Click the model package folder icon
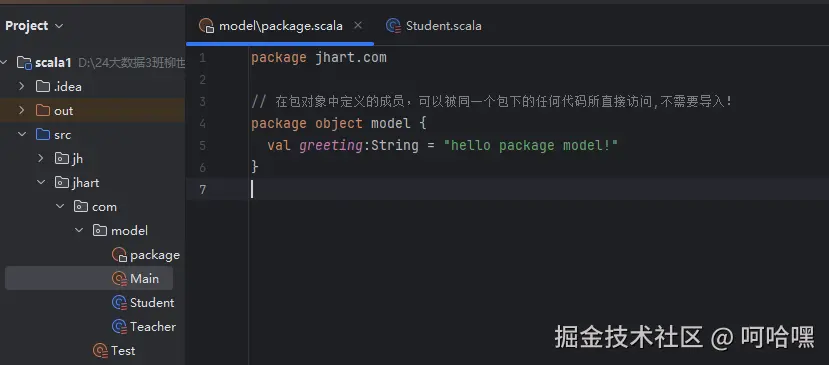 pyautogui.click(x=100, y=230)
